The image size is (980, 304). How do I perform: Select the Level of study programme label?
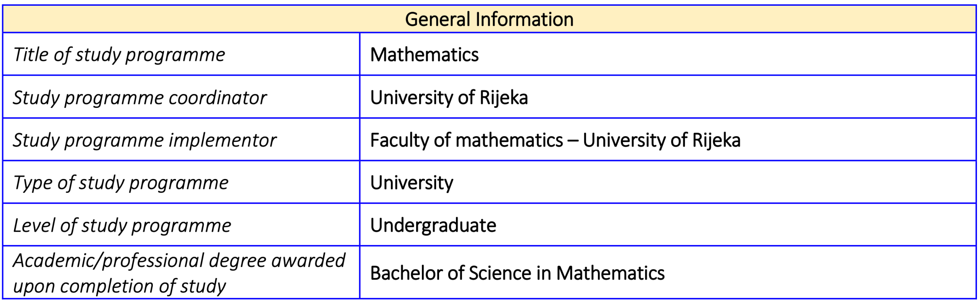point(122,226)
